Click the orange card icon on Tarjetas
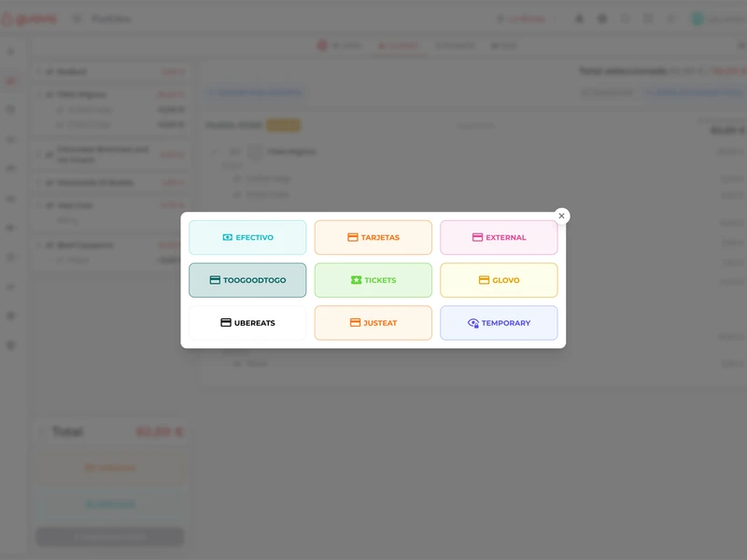Image resolution: width=747 pixels, height=560 pixels. click(x=353, y=238)
